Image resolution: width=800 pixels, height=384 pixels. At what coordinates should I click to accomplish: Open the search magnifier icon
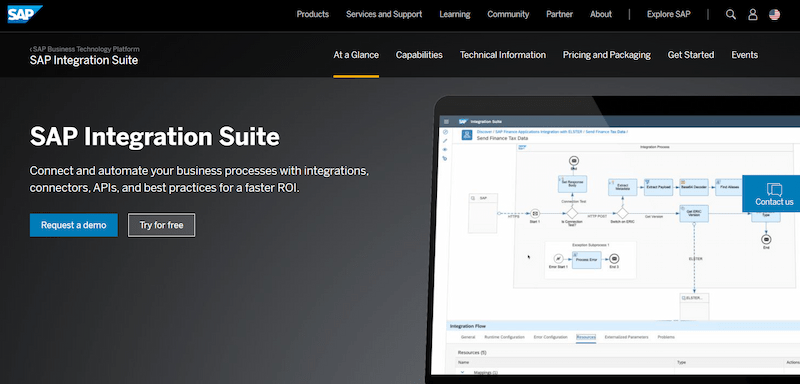coord(731,14)
